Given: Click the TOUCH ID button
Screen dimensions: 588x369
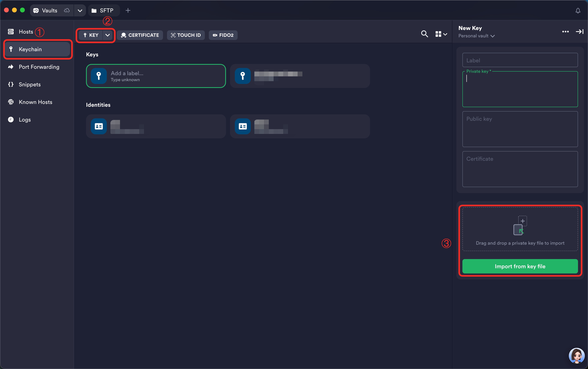Looking at the screenshot, I should click(x=186, y=35).
